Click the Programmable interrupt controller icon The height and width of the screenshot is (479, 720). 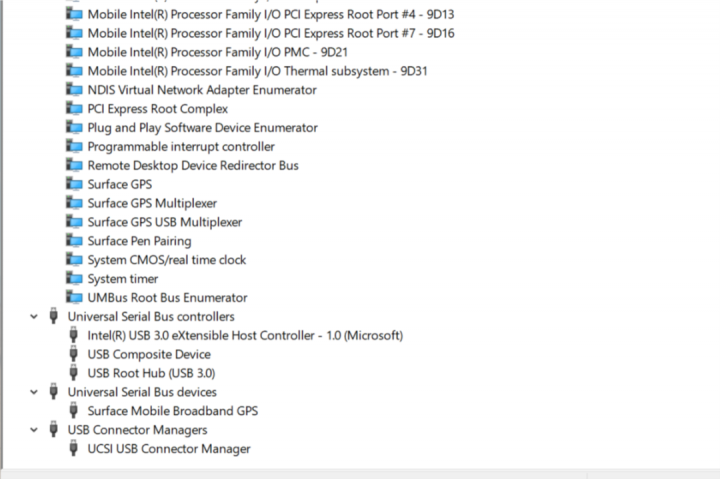[x=74, y=146]
